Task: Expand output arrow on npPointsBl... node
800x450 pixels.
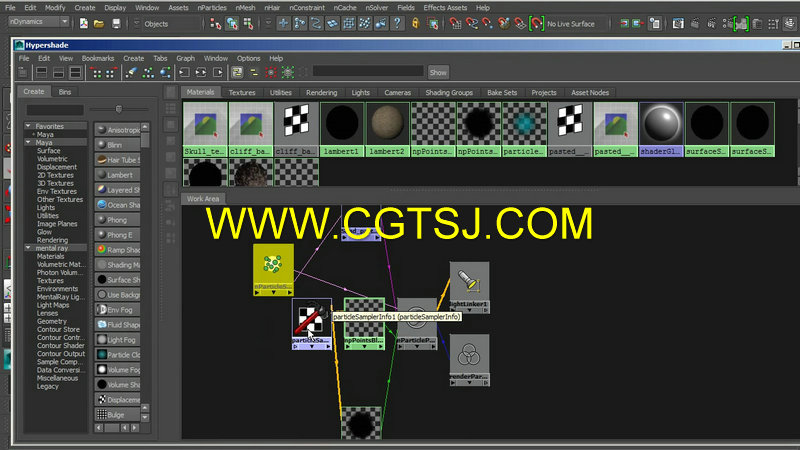Action: click(x=381, y=346)
